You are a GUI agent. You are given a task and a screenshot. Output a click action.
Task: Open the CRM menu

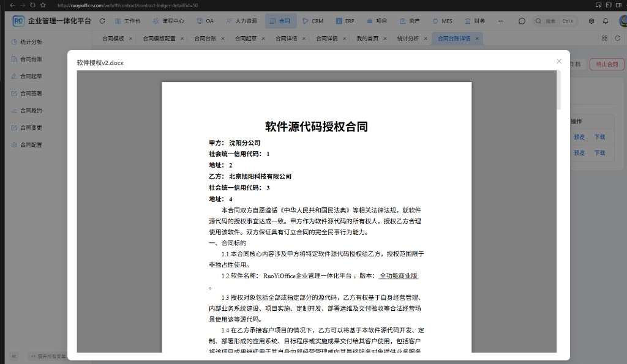[313, 21]
